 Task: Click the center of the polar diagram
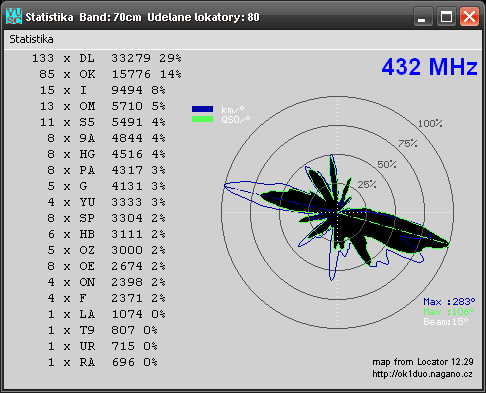click(x=337, y=212)
